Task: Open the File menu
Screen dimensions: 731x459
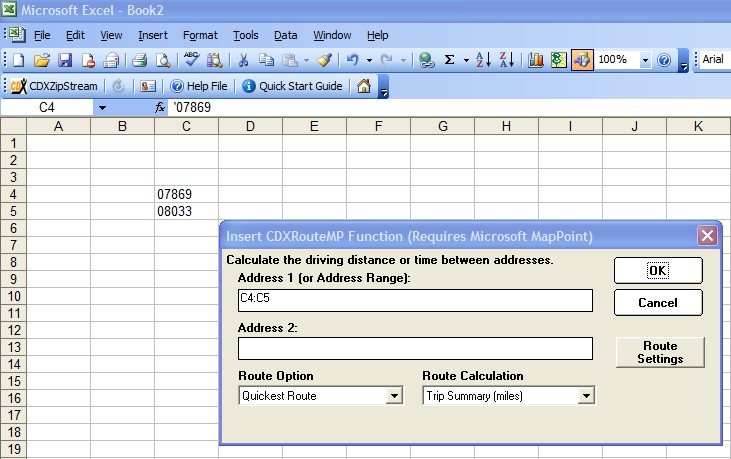Action: pos(42,35)
